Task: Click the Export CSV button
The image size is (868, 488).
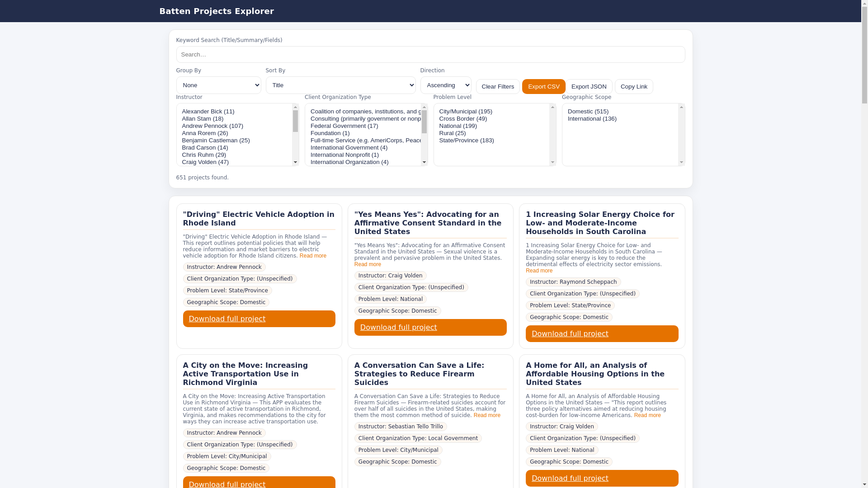Action: [x=543, y=86]
